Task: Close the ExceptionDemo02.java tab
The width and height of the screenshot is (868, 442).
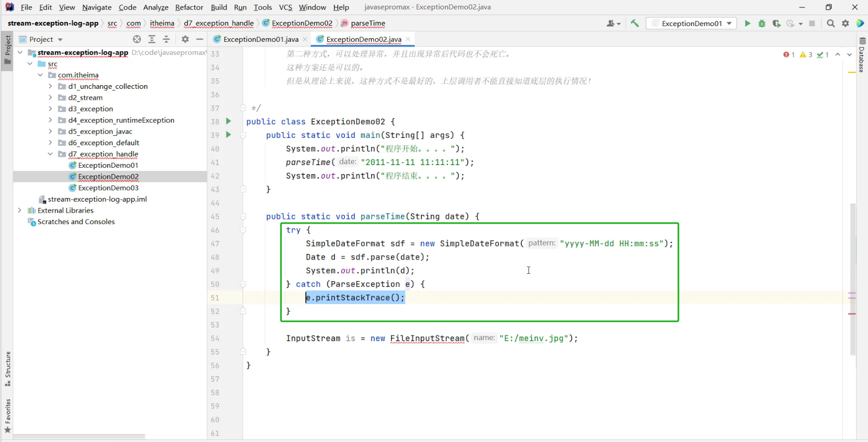Action: [x=408, y=39]
